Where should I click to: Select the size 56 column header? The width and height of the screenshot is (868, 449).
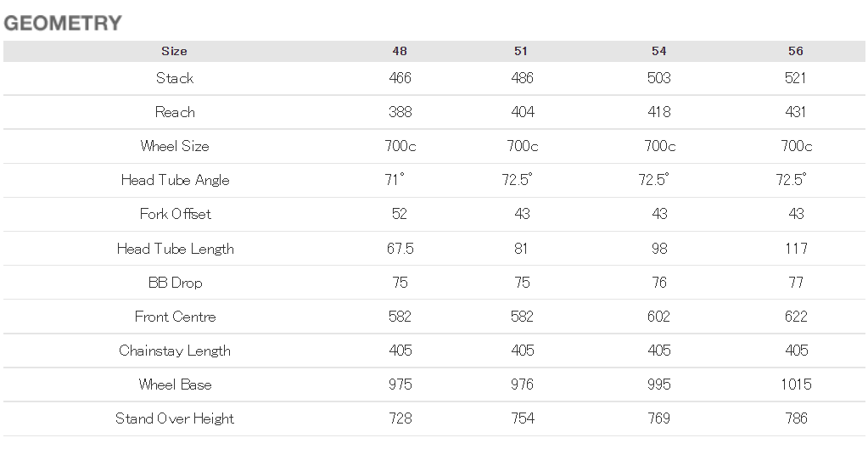(796, 51)
